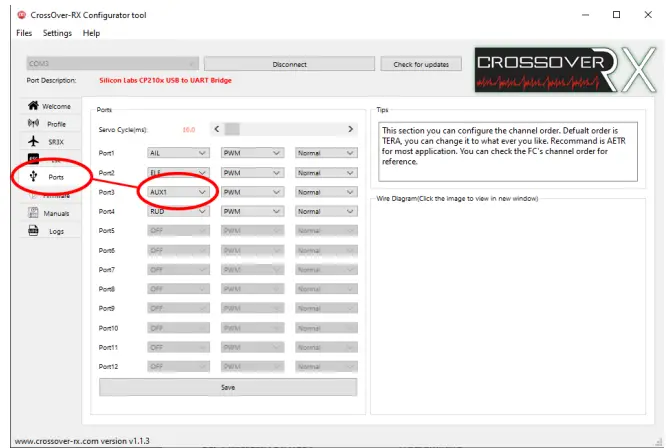This screenshot has height=448, width=666.
Task: Click the version v1.1.3 status bar text
Action: 82,441
